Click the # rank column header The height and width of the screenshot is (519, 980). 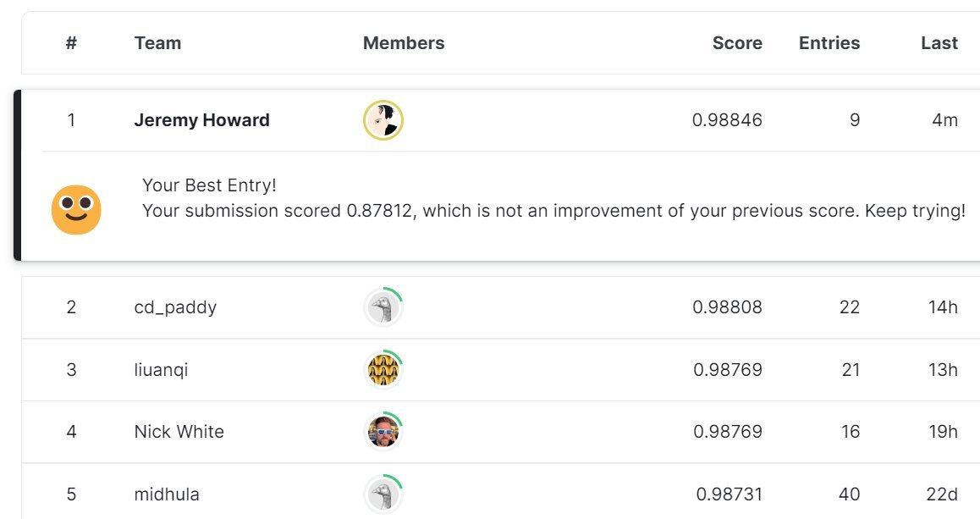pos(71,43)
